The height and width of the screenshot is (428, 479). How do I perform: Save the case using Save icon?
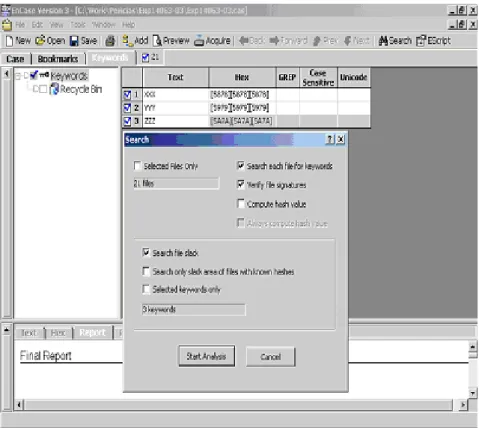point(74,41)
